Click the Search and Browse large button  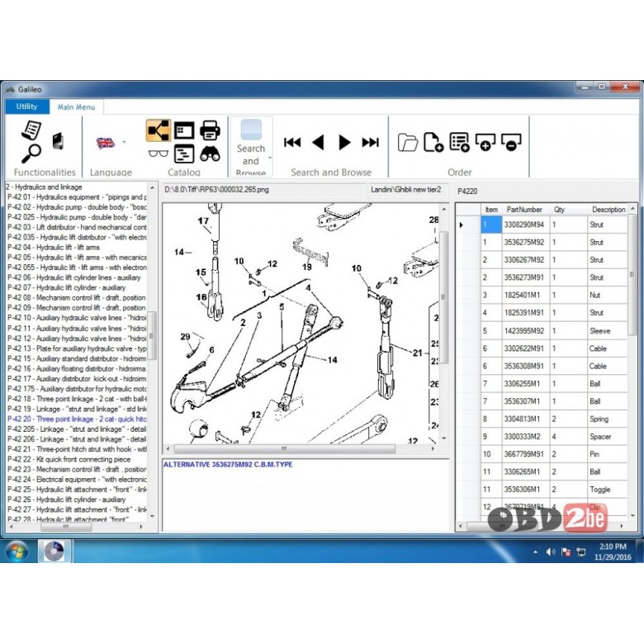pyautogui.click(x=250, y=147)
